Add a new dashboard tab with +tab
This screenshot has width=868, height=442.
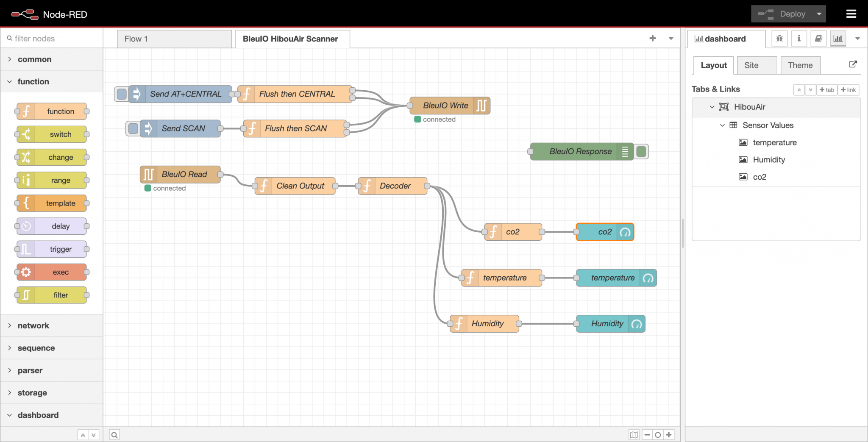[827, 89]
